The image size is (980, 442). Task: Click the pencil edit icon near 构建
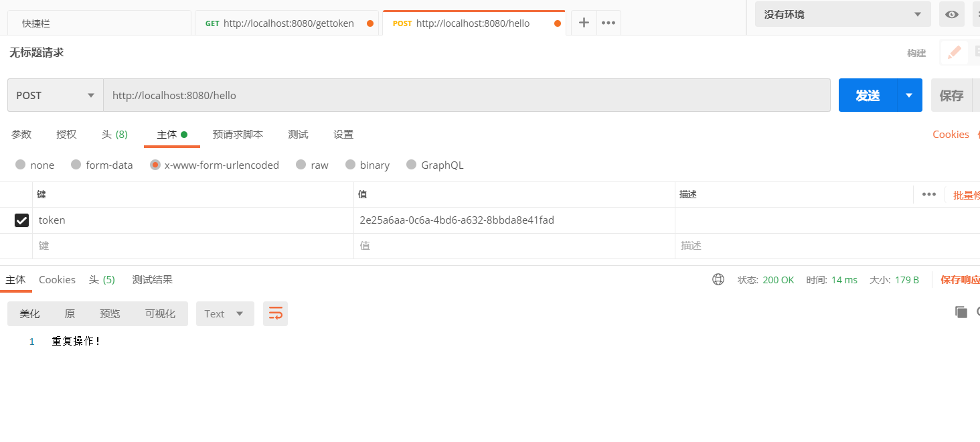point(954,52)
